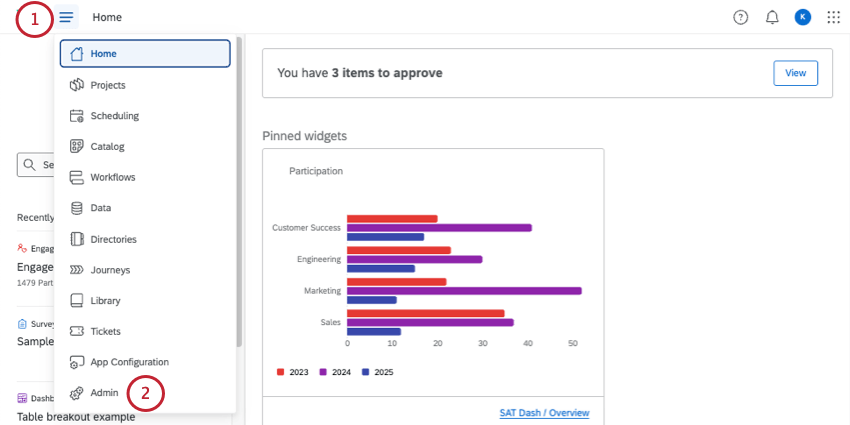
Task: Click the Catalog icon in menu
Action: click(76, 146)
